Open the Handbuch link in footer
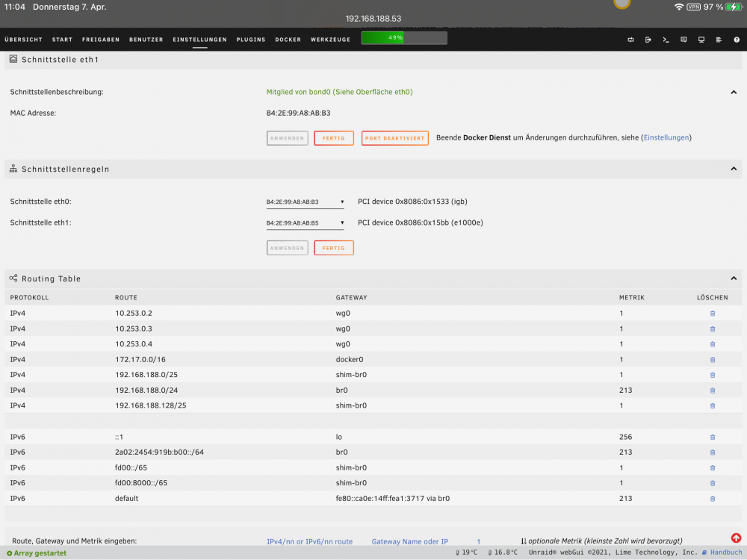Screen dimensions: 747x560 coord(726,553)
